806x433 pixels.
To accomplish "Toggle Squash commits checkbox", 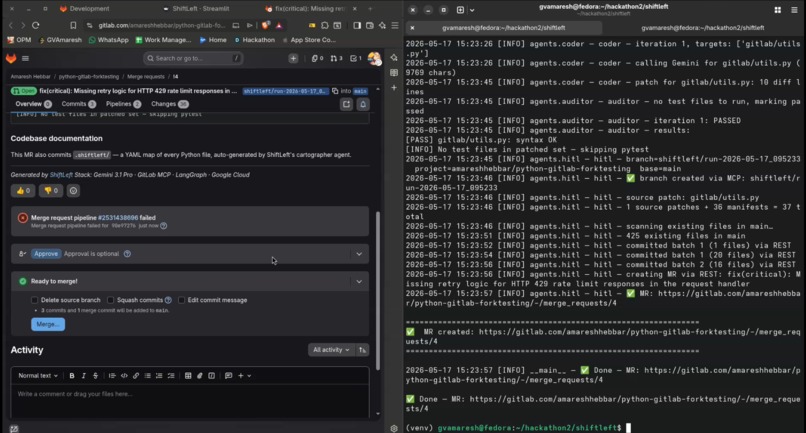I will tap(111, 300).
